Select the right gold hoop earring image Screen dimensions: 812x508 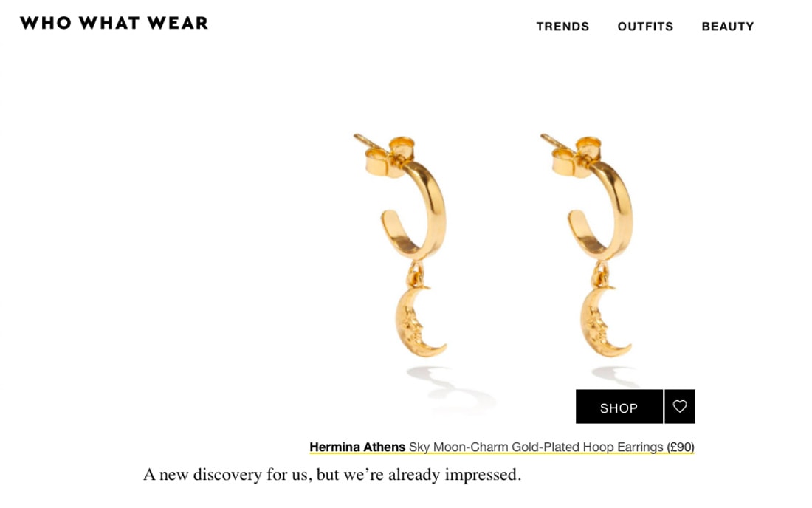click(586, 245)
